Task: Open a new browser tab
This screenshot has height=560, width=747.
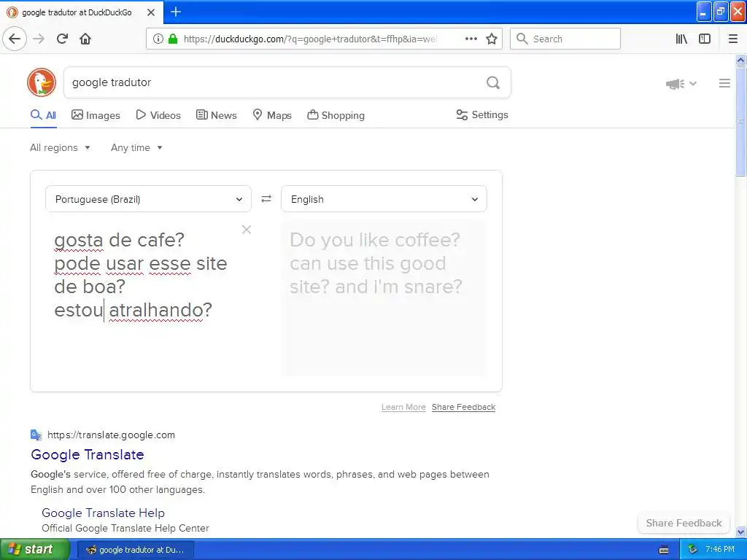Action: [176, 12]
